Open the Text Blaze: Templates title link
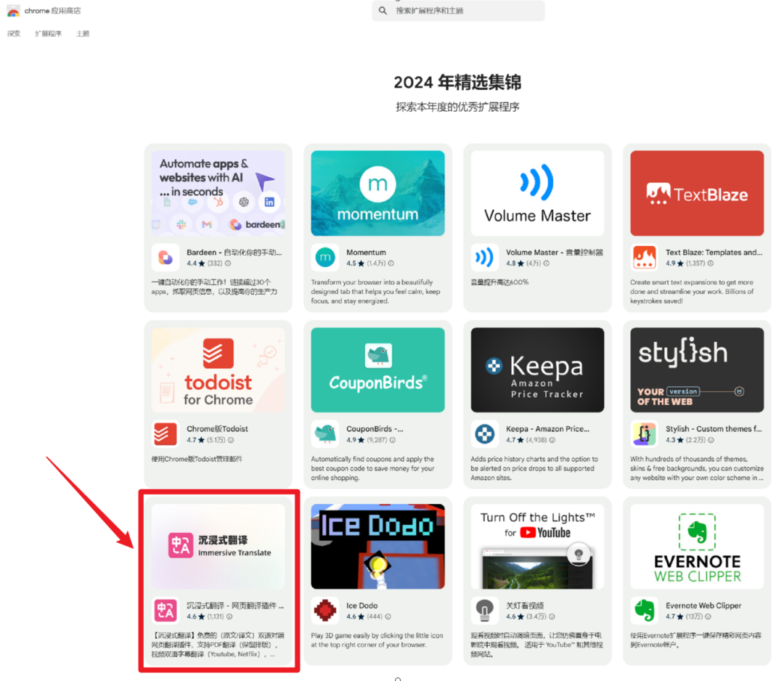This screenshot has width=784, height=681. pos(714,252)
